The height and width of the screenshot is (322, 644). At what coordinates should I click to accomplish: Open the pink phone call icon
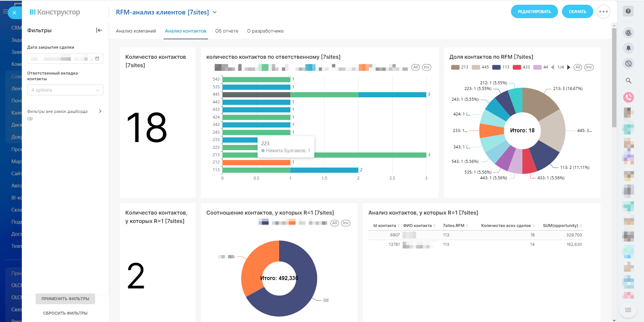pos(628,97)
